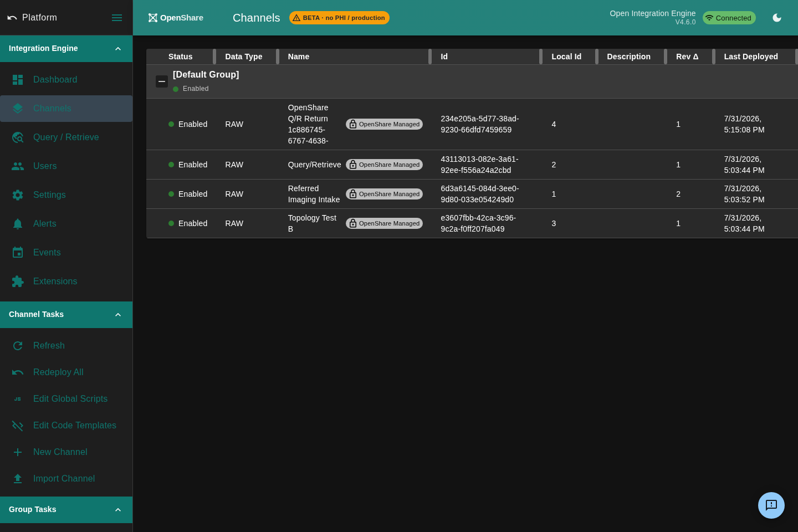Sort by the Name column header
The width and height of the screenshot is (798, 532).
click(x=299, y=57)
